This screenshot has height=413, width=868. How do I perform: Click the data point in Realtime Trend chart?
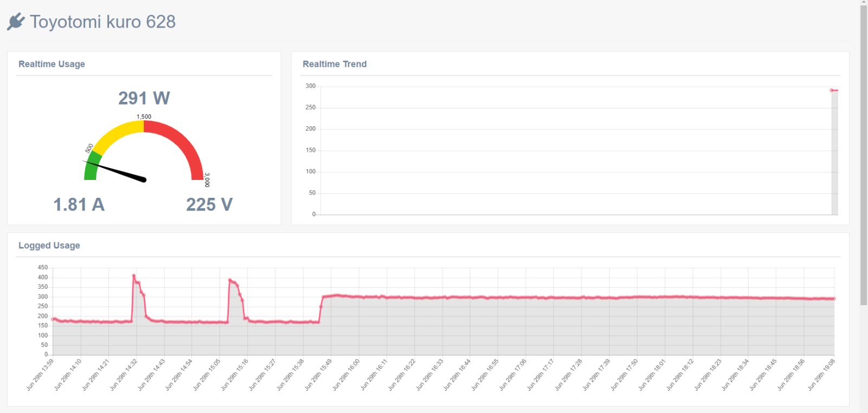click(831, 90)
